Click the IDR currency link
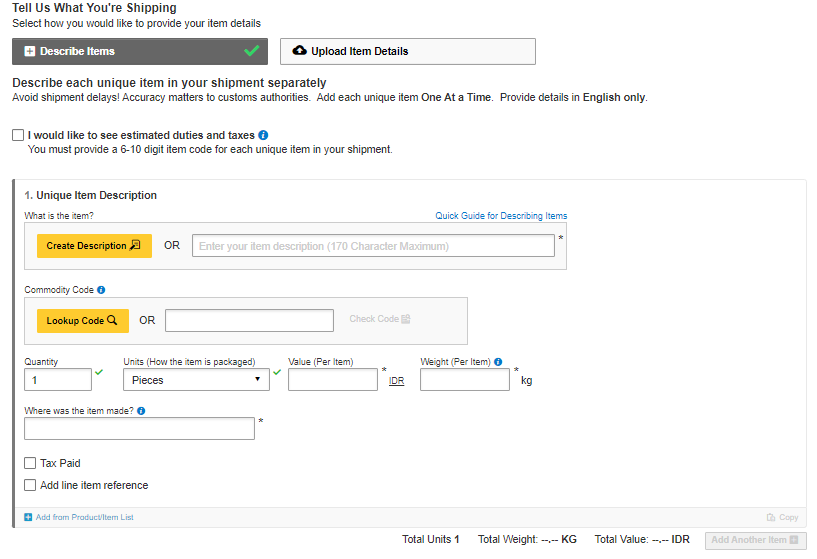The image size is (817, 559). pyautogui.click(x=397, y=381)
